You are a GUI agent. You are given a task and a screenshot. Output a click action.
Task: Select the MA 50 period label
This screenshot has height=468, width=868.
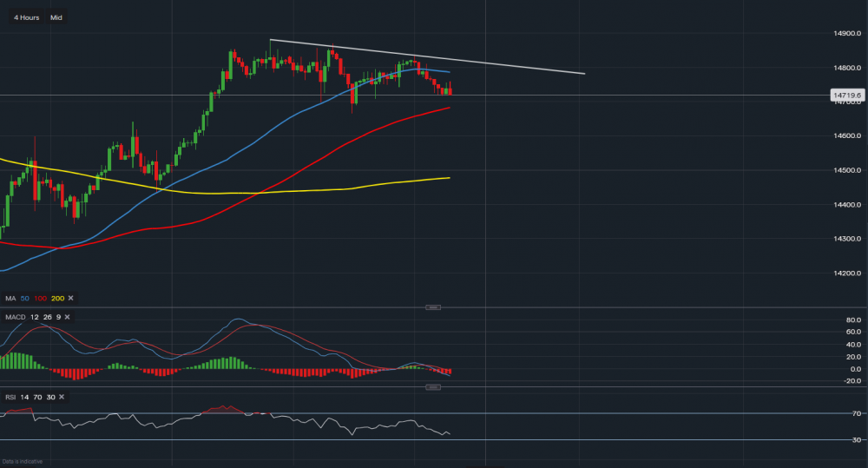point(24,298)
